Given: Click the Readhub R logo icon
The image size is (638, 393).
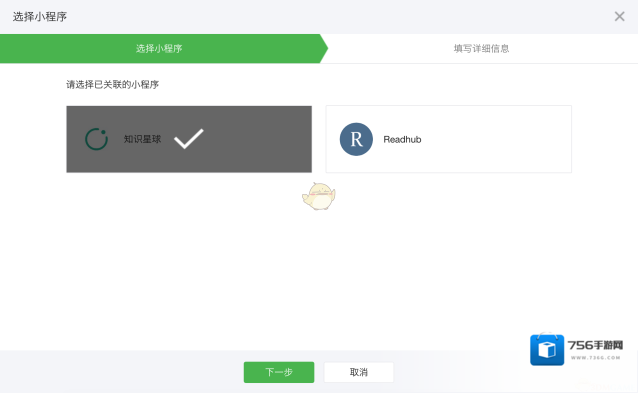Looking at the screenshot, I should coord(356,139).
